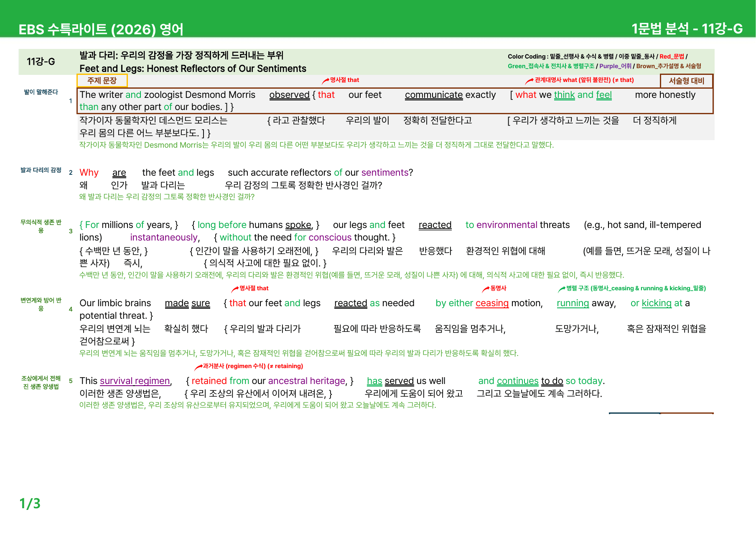Click the purple word 'environmental' in sentence 3
This screenshot has height=535, width=756.
coord(507,225)
